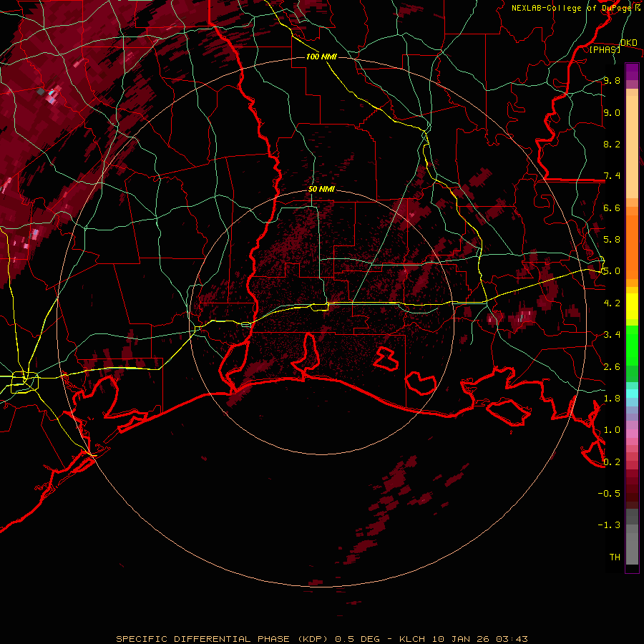Click the 9.0 value on the color scale
This screenshot has width=644, height=644.
click(612, 112)
